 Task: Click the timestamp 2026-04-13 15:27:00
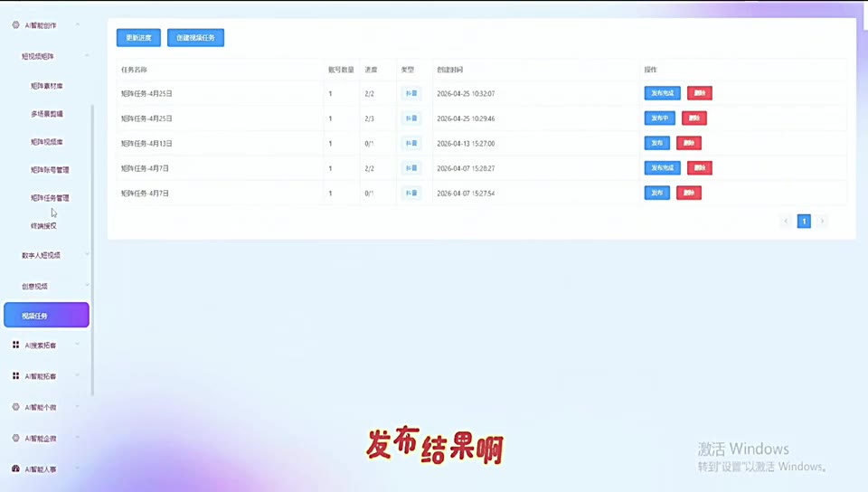tap(466, 143)
